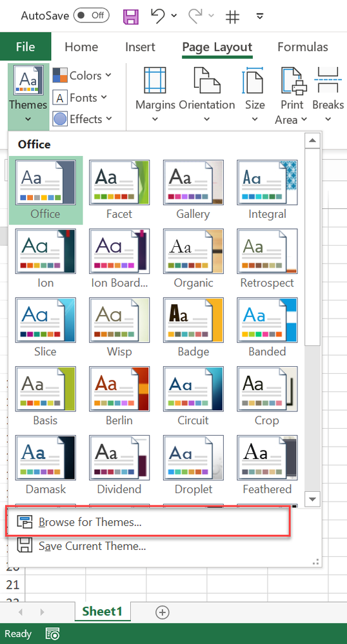Open the theme Effects dropdown

pos(82,119)
